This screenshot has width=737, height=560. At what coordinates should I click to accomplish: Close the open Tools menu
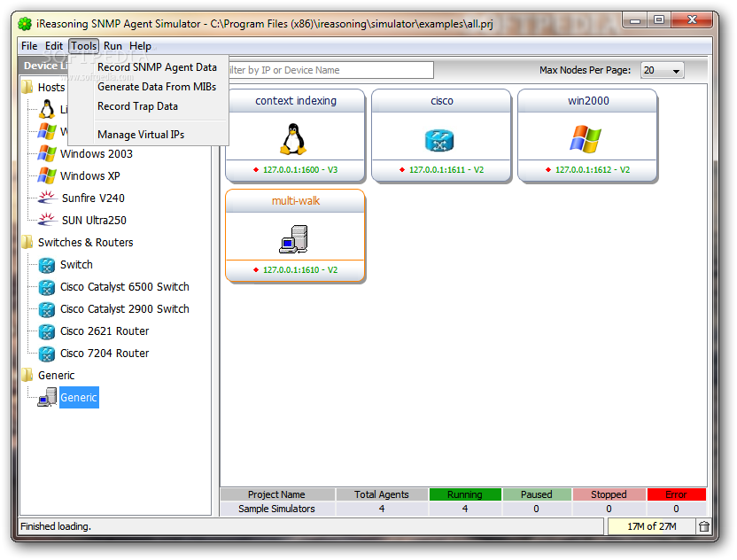click(x=83, y=46)
